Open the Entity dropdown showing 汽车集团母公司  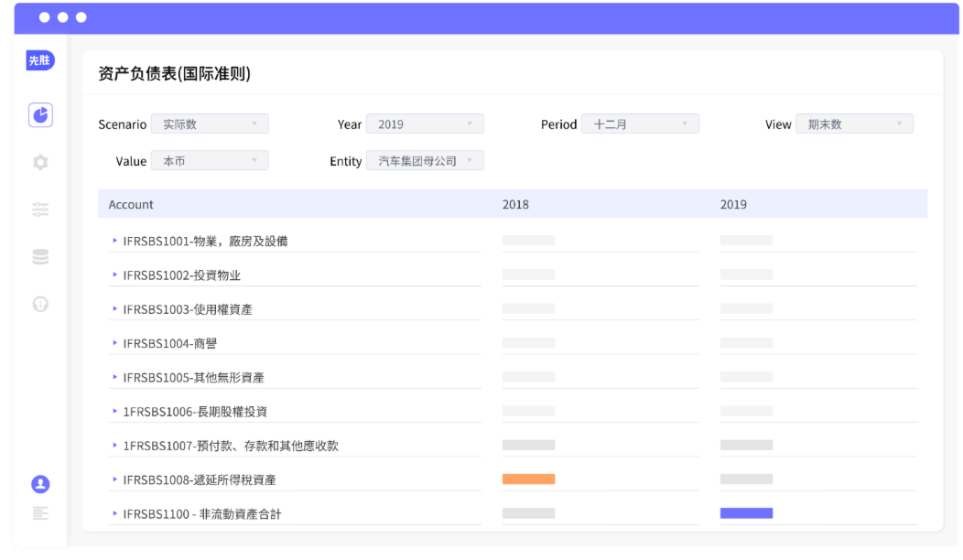click(425, 161)
